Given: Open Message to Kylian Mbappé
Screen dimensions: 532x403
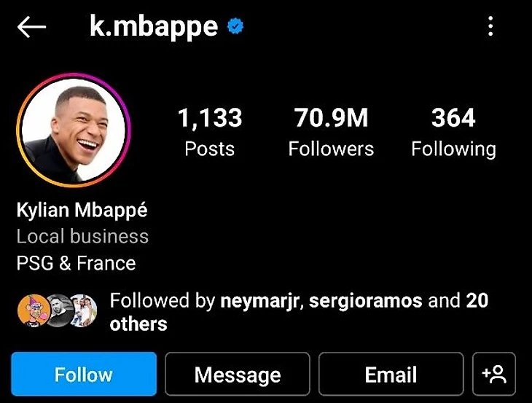Looking at the screenshot, I should tap(238, 374).
